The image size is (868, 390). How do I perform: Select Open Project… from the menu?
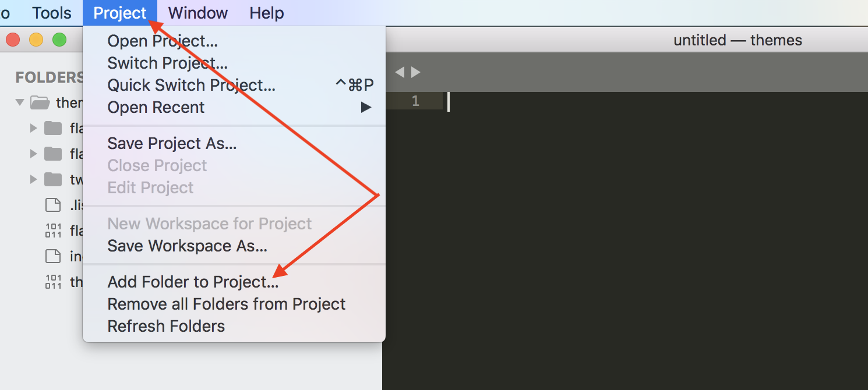163,41
